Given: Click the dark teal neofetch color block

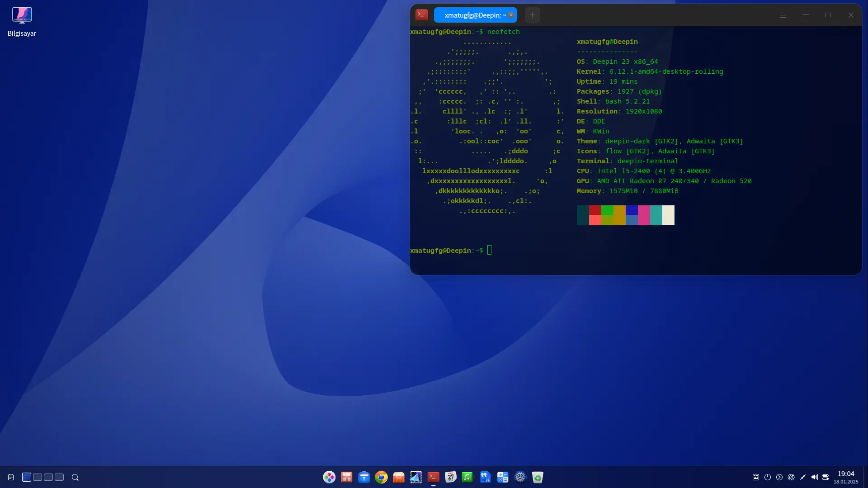Looking at the screenshot, I should click(x=583, y=215).
